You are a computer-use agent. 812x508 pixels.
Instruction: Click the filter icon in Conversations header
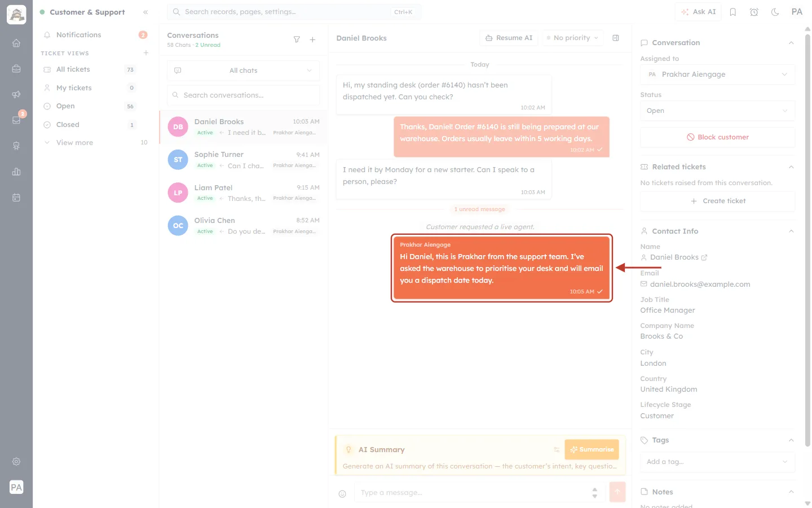click(x=297, y=40)
